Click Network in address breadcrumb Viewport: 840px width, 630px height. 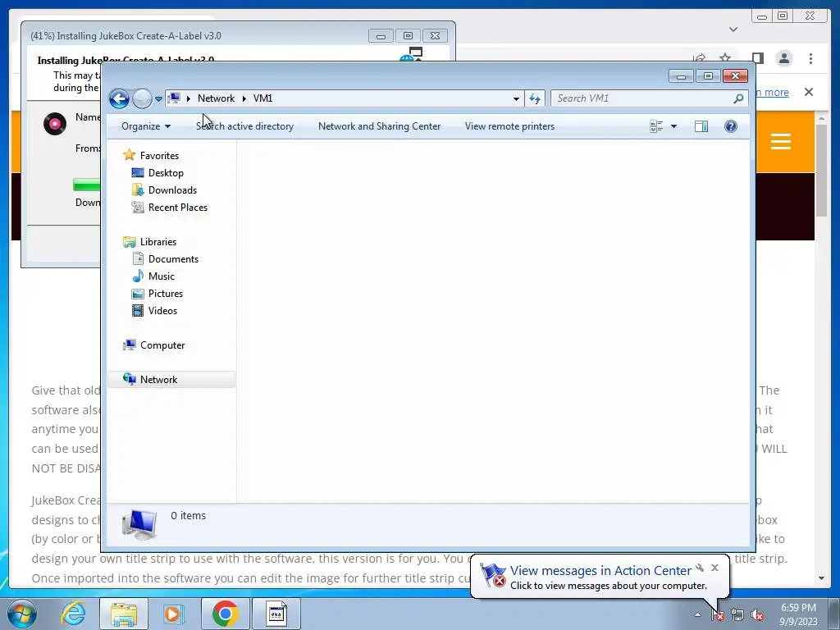click(x=216, y=98)
